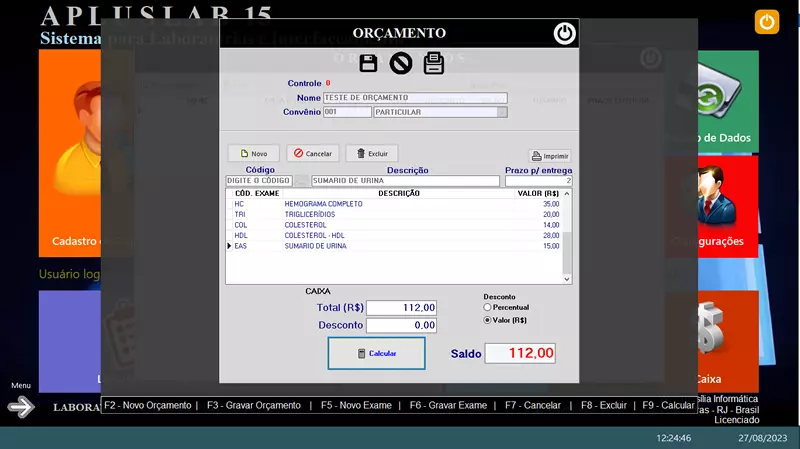
Task: Click the floppy disk save icon
Action: point(368,64)
